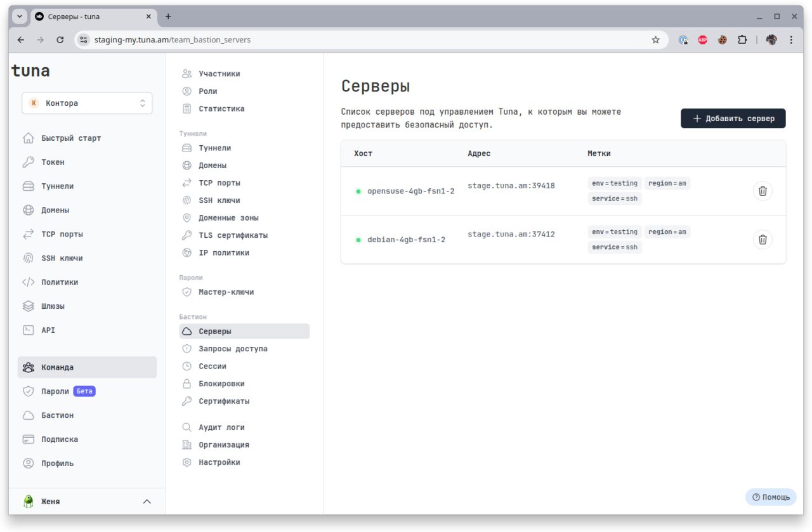Click the Хост column header
Screen dimensions: 812x532
(363, 153)
